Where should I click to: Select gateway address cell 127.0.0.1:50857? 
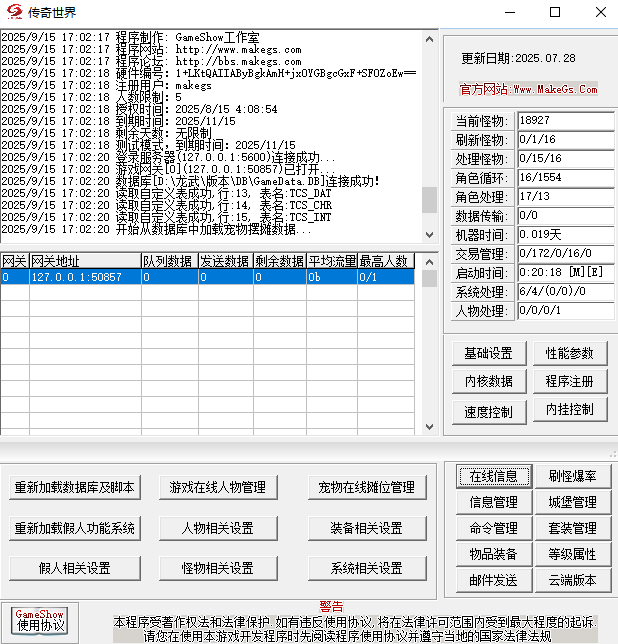coord(85,277)
